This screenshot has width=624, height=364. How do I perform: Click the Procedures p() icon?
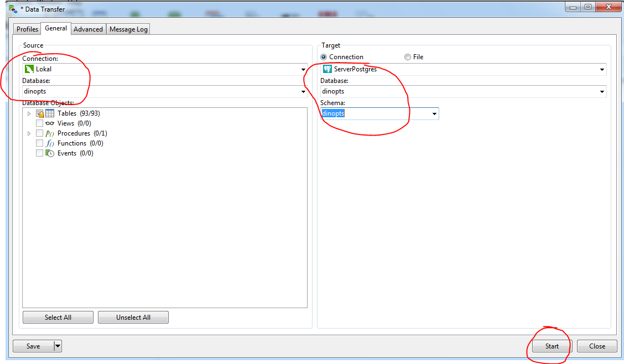click(49, 133)
